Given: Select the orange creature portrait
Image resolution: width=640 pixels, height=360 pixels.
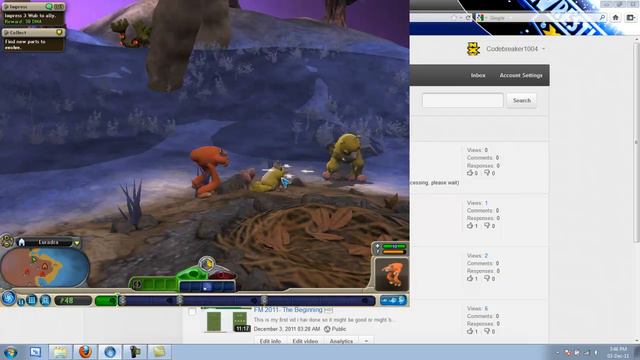Looking at the screenshot, I should pos(392,274).
